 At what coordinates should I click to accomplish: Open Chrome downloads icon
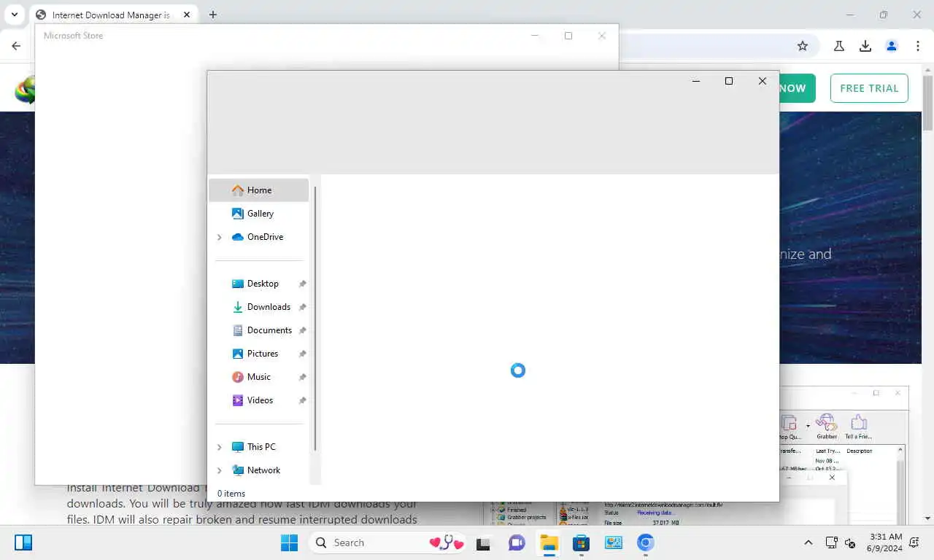coord(865,46)
